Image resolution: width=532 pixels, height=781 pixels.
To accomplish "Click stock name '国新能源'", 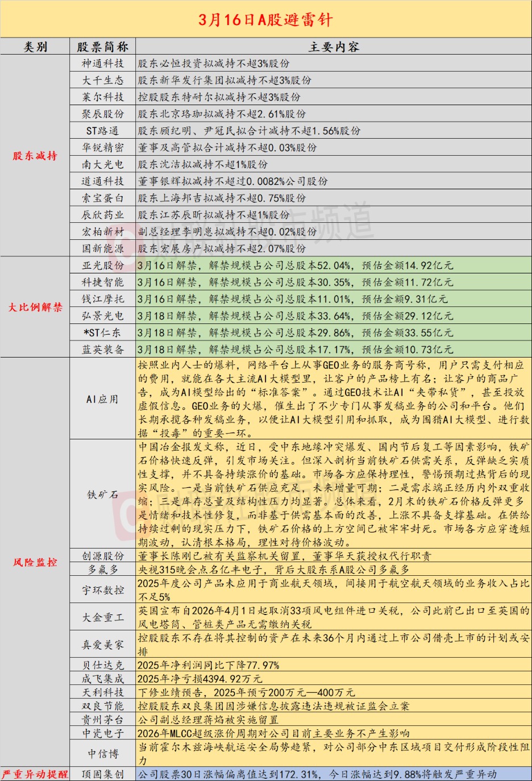I will click(102, 248).
